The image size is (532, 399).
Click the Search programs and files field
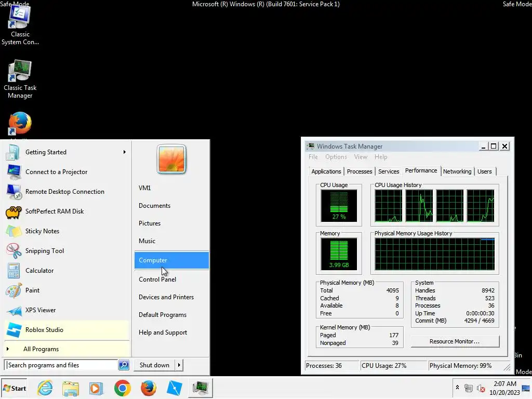pos(61,365)
